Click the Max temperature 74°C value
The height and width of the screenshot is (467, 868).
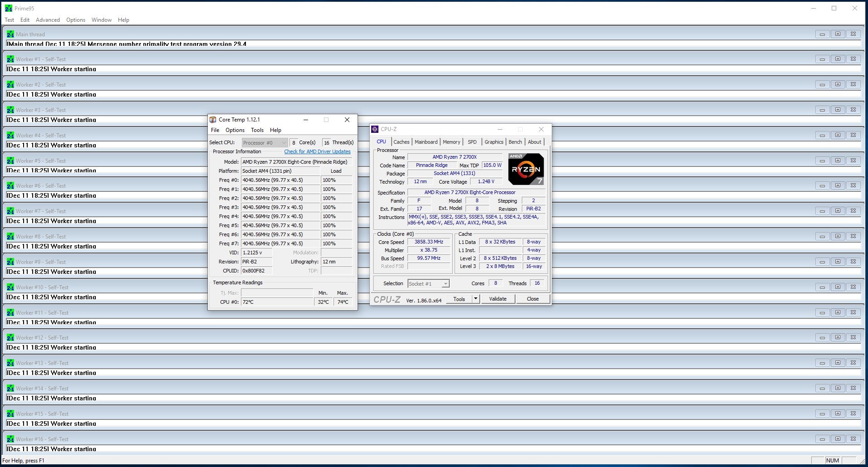pyautogui.click(x=343, y=302)
